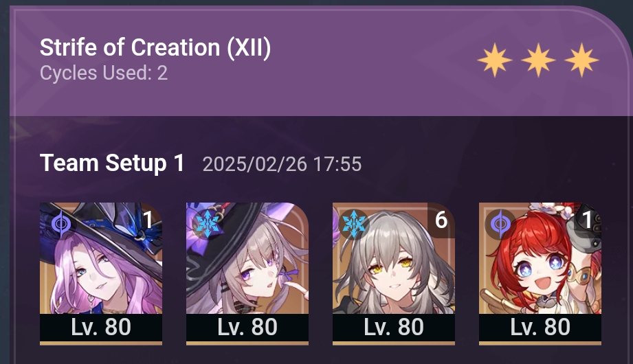Click the Team Setup 1 heading
Viewport: 633px width, 364px height.
tap(112, 163)
